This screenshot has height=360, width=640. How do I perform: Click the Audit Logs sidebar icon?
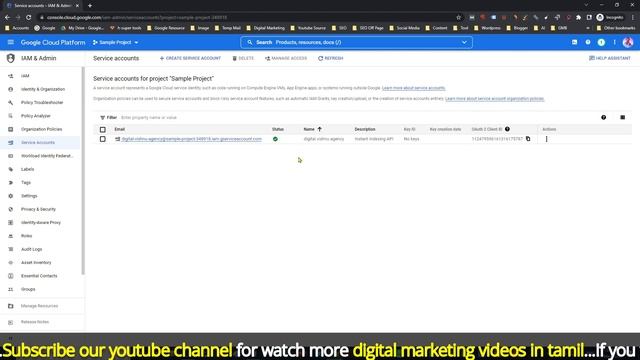click(11, 249)
